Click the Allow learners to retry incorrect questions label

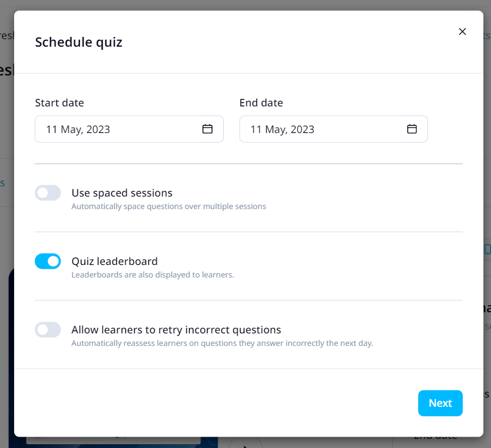[176, 330]
